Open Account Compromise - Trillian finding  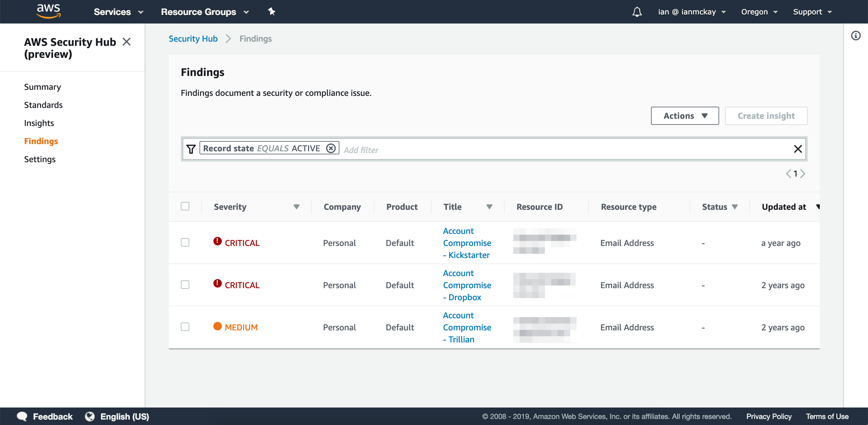coord(467,327)
